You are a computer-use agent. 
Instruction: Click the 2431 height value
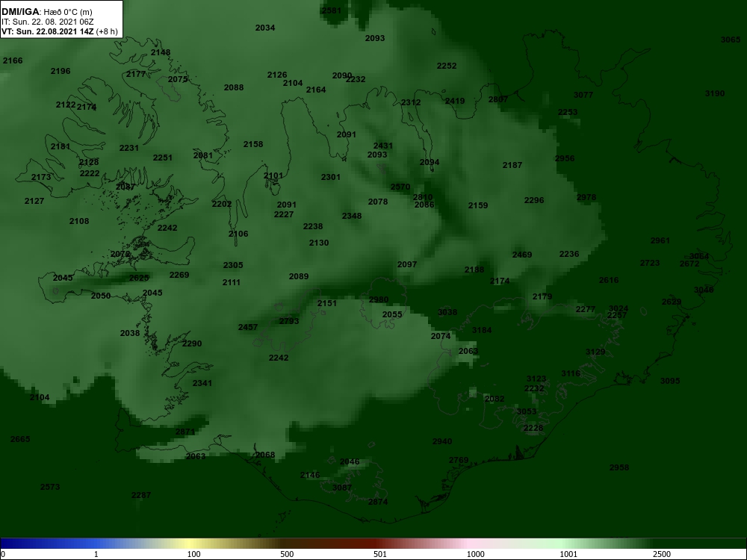coord(383,146)
